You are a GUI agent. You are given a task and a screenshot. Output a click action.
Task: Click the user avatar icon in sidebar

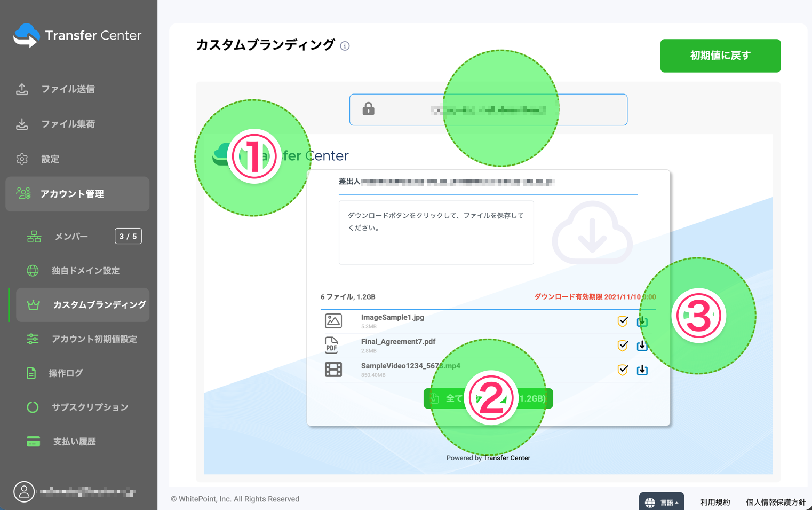[x=24, y=491]
